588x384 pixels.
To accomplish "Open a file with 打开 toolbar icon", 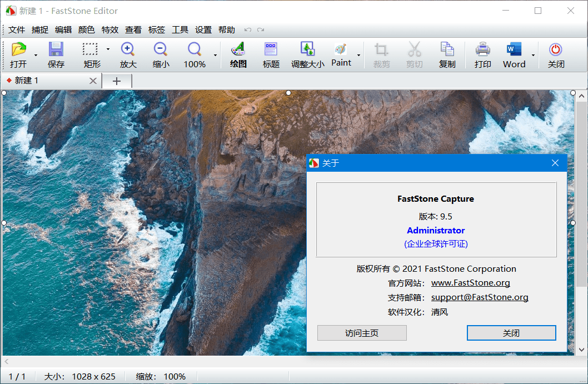I will (x=18, y=55).
